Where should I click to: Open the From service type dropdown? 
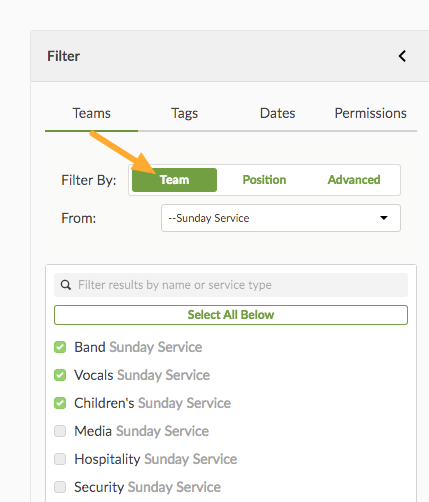281,218
